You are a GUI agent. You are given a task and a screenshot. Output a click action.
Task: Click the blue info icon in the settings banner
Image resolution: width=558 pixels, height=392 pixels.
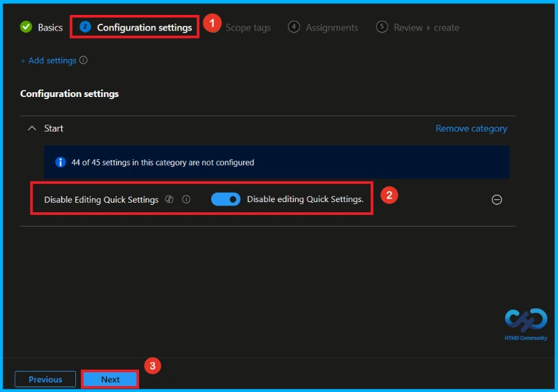click(60, 162)
